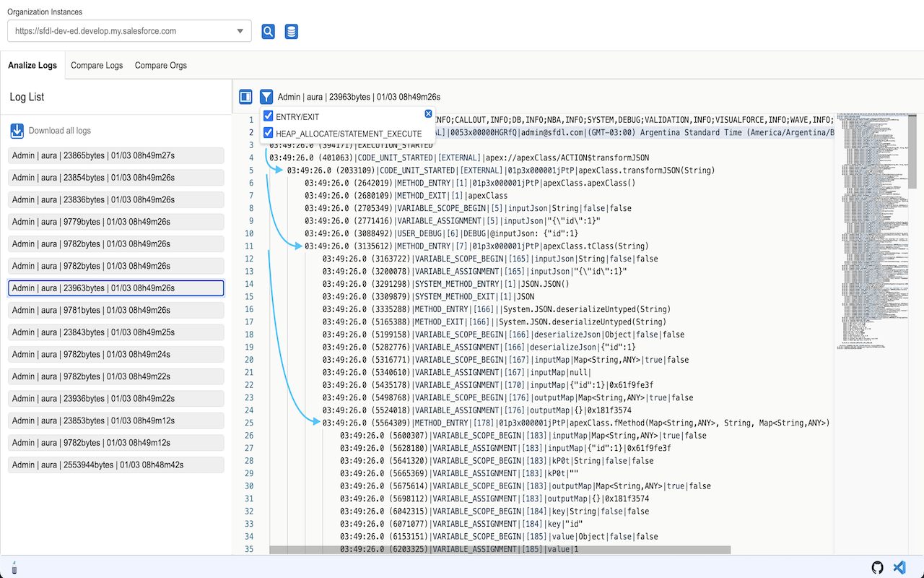Select the 9779bytes log entry

pyautogui.click(x=116, y=222)
